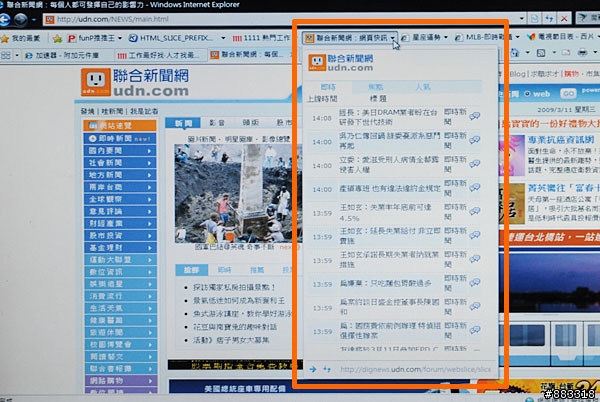The width and height of the screenshot is (600, 402).
Task: Expand the 星座運勢 dropdown arrow
Action: (x=446, y=37)
